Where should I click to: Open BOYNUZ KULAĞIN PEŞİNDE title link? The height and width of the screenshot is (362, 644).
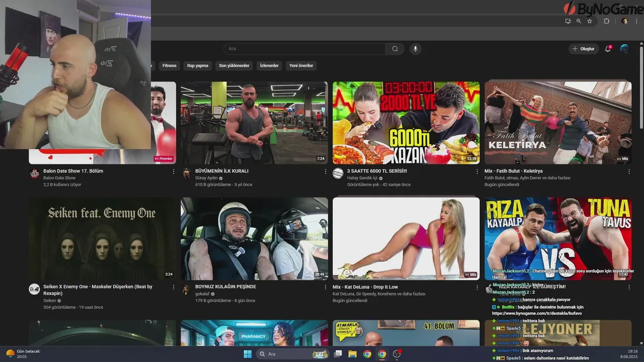coord(225,287)
